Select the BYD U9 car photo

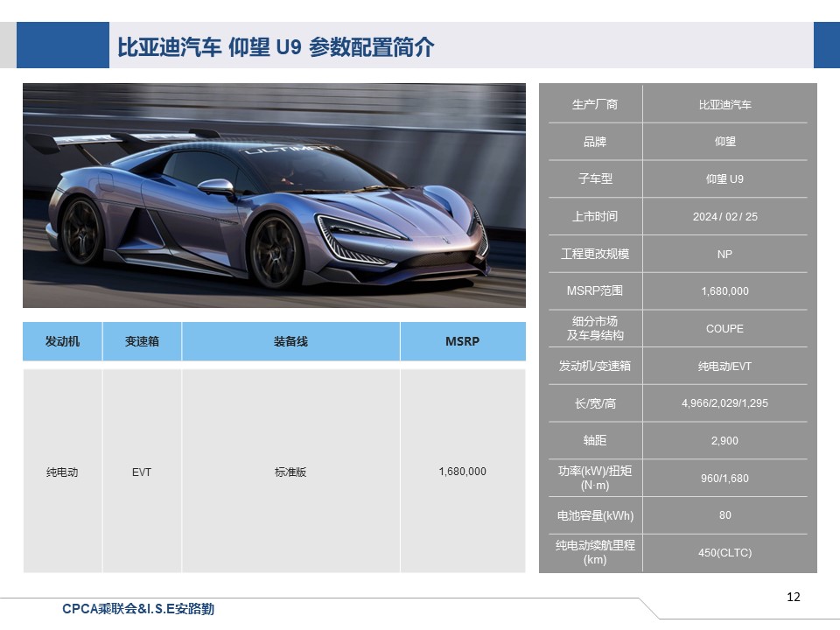tap(274, 195)
